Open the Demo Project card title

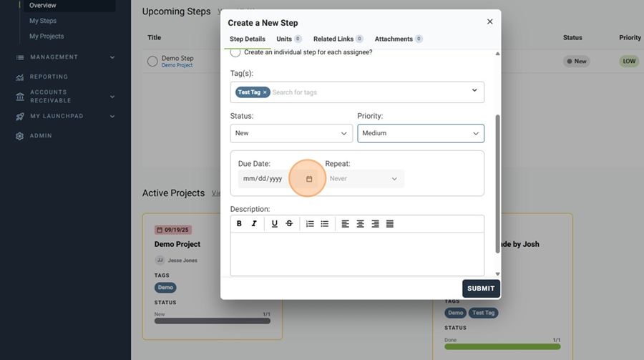[x=177, y=244]
